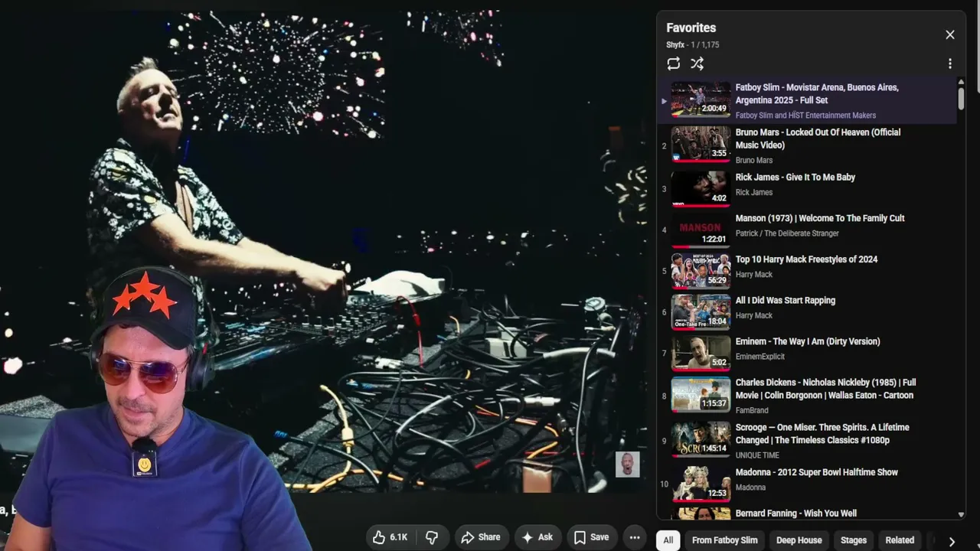Play Bruno Mars Locked Out Of Heaven
The height and width of the screenshot is (551, 980).
coord(818,139)
